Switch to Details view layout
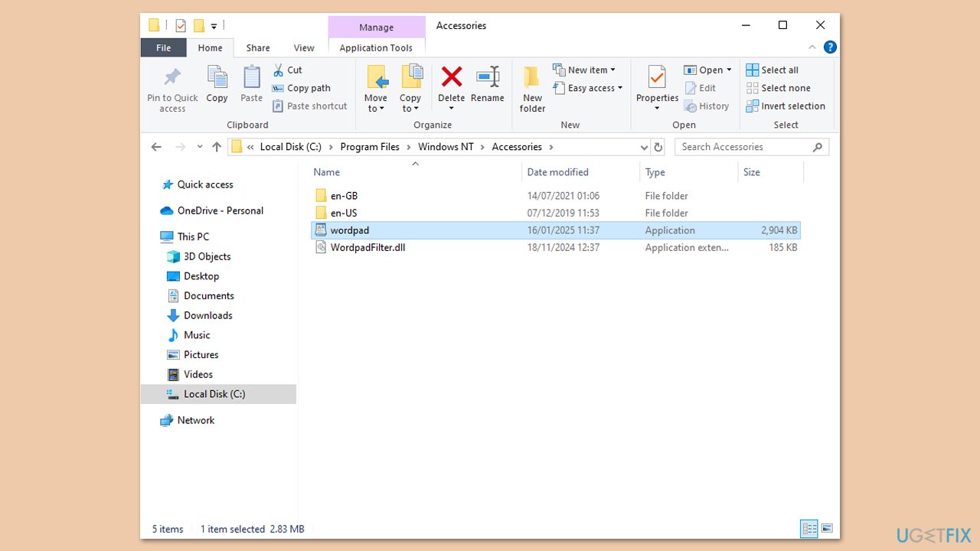Viewport: 980px width, 551px height. (809, 528)
